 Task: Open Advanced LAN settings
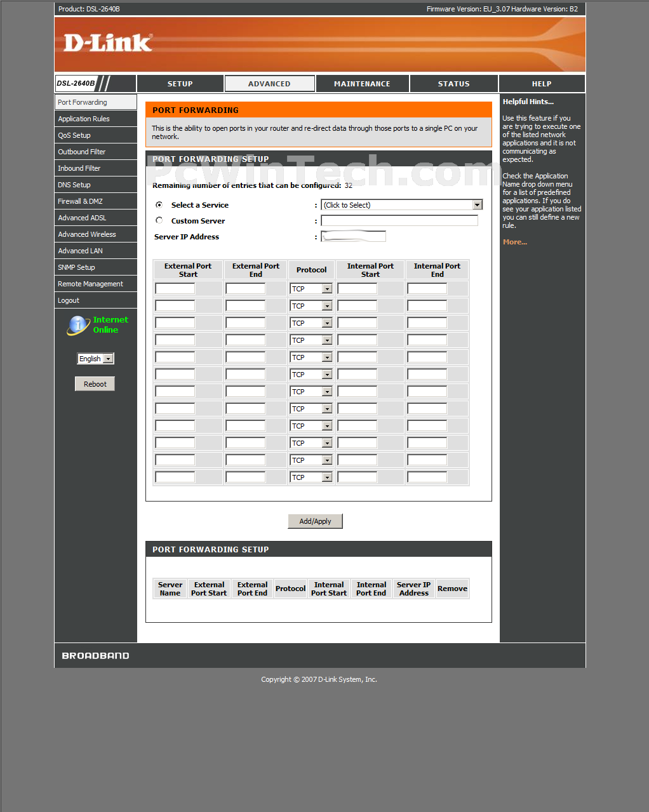tap(96, 251)
